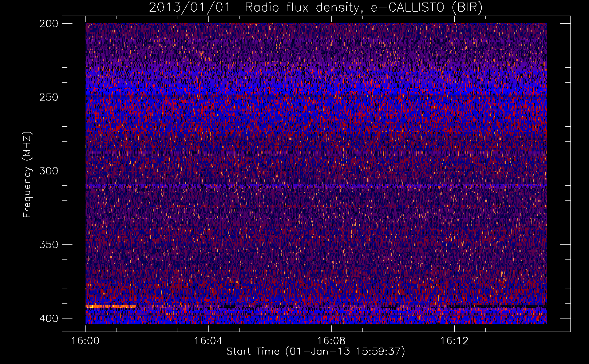Select the 350 MHz frequency label
The image size is (589, 364).
click(49, 244)
